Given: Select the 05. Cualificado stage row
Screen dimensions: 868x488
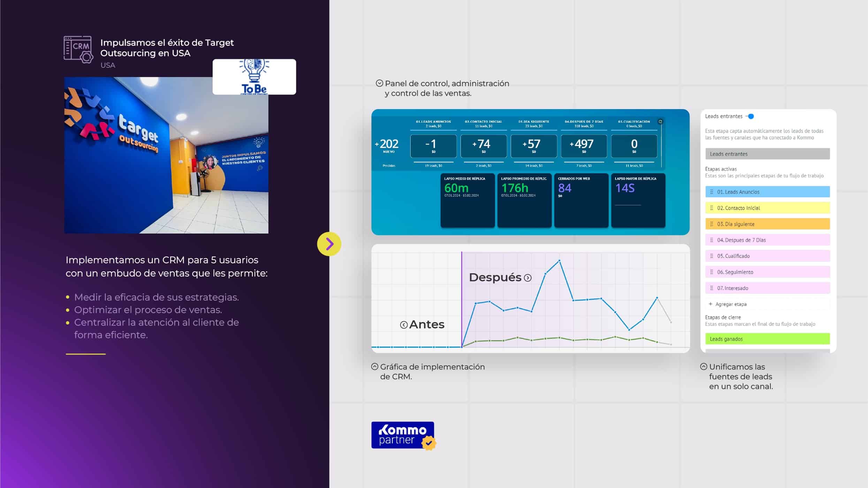Looking at the screenshot, I should coord(767,256).
